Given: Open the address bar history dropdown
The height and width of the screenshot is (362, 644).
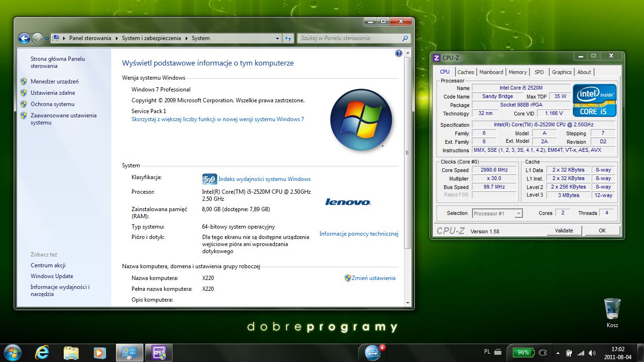Looking at the screenshot, I should tap(277, 38).
